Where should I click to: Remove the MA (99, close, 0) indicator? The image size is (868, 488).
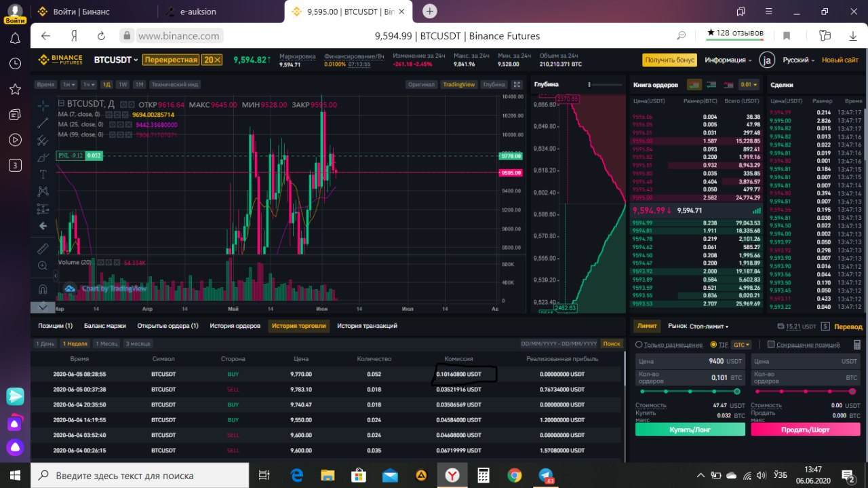(x=127, y=135)
